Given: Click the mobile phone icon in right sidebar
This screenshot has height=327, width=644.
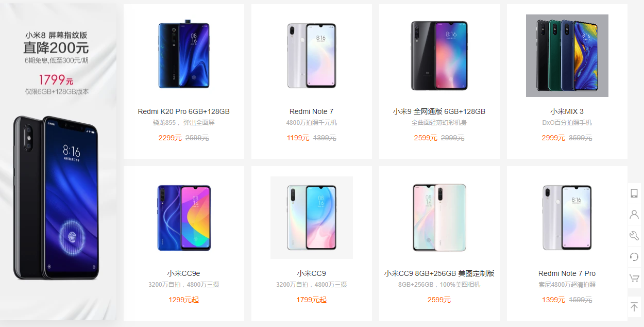Looking at the screenshot, I should coord(634,193).
